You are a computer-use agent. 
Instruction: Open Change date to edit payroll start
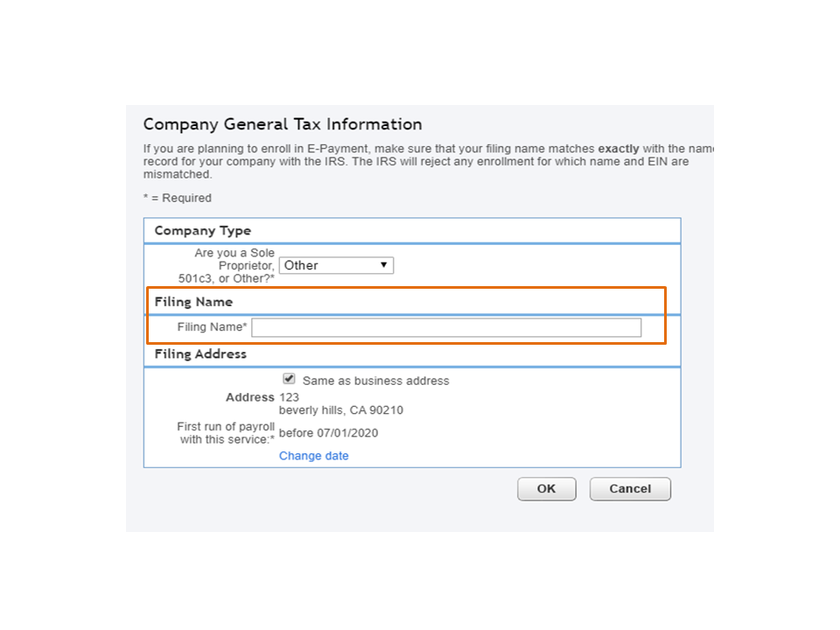pos(313,455)
